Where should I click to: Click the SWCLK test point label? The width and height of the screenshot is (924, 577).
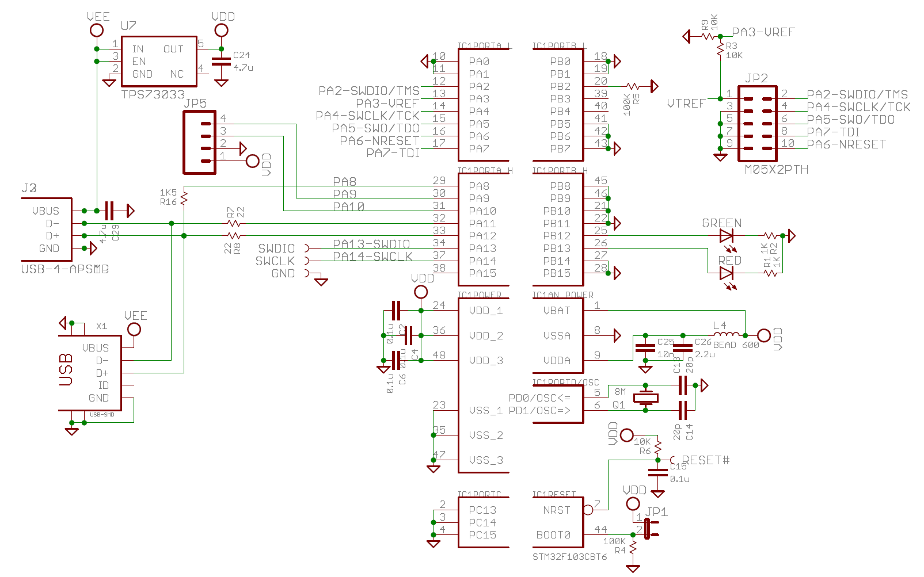(x=275, y=261)
